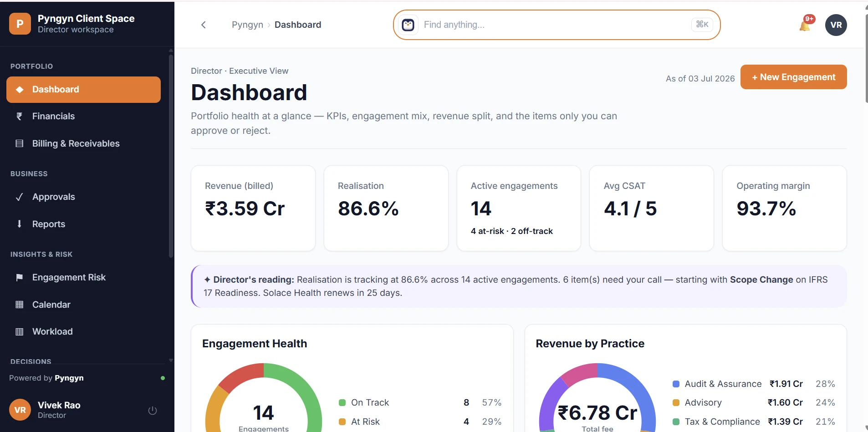Go to Billing & Receivables
This screenshot has width=868, height=432.
(x=83, y=144)
